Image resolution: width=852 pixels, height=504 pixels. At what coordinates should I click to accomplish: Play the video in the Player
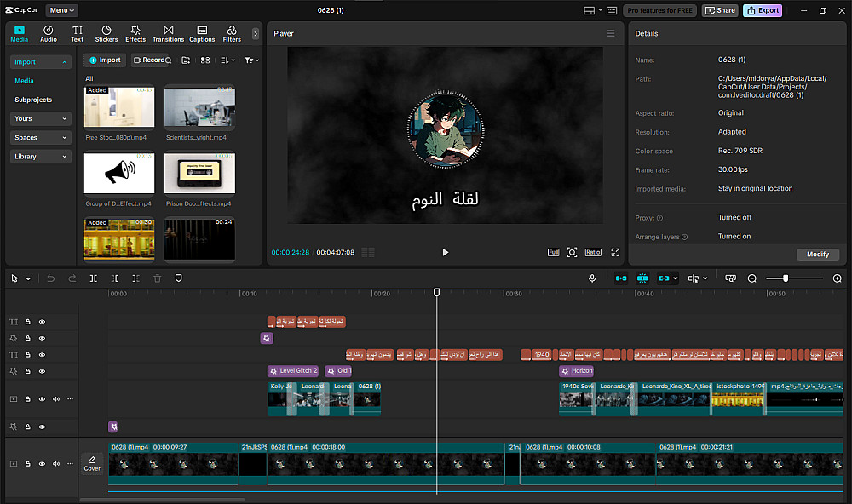[445, 253]
